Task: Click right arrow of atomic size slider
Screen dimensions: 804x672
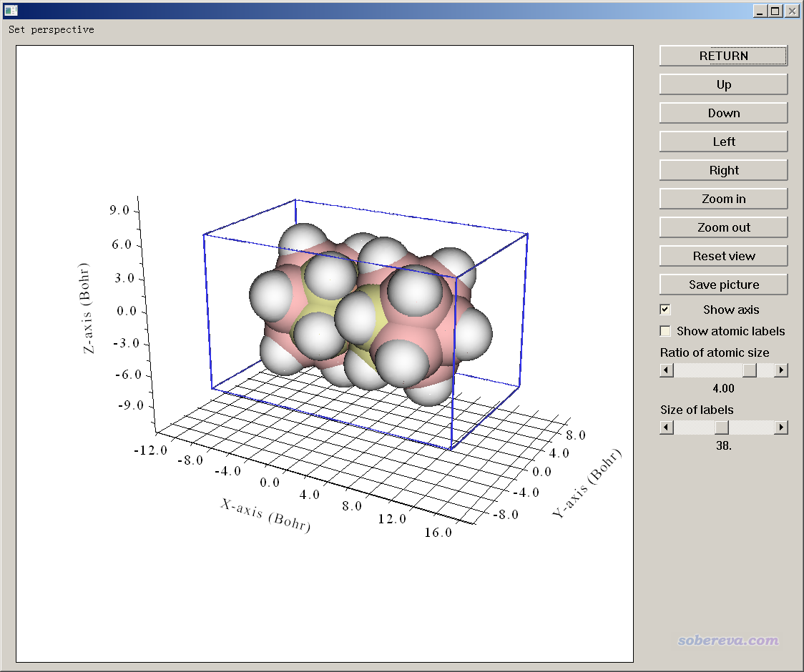Action: click(781, 370)
